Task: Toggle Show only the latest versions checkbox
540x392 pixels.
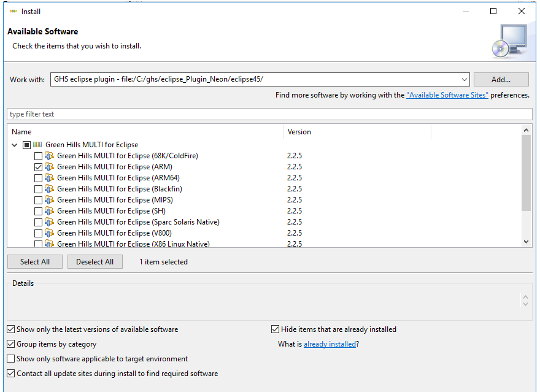Action: pos(11,329)
